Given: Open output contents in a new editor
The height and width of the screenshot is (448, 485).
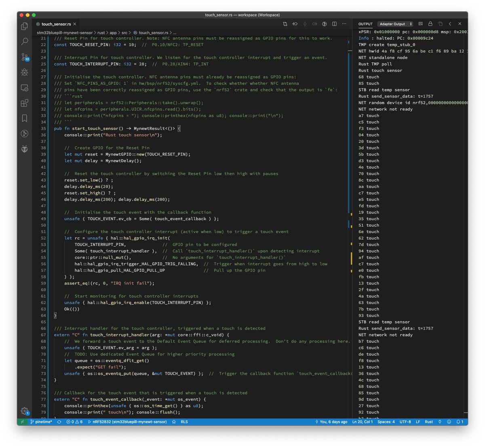Looking at the screenshot, I should click(440, 24).
